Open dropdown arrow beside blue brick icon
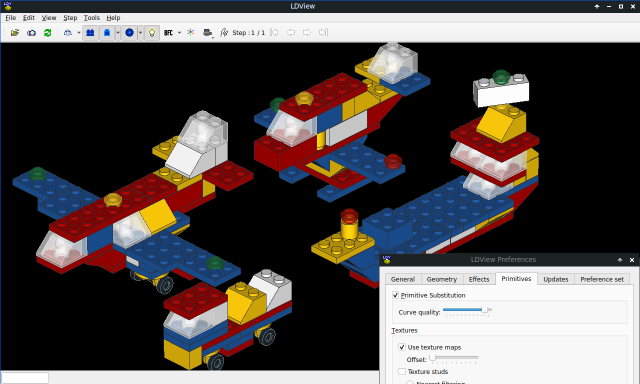The height and width of the screenshot is (384, 640). 118,33
